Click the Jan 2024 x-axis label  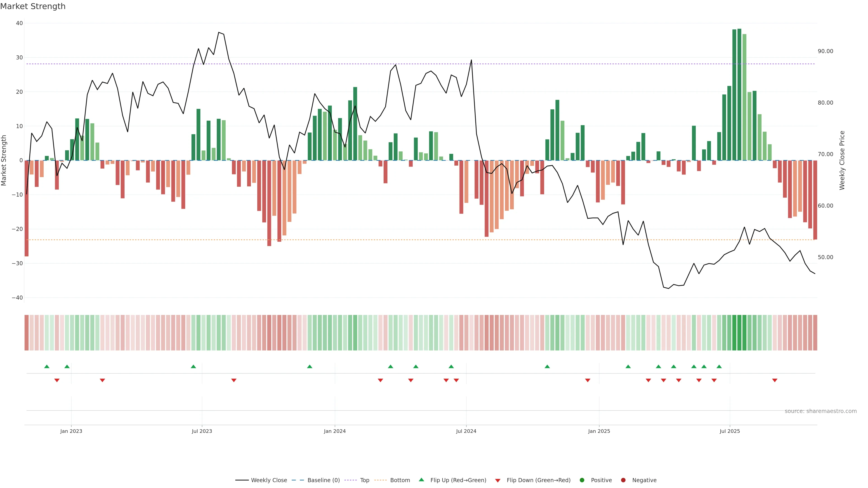coord(335,431)
